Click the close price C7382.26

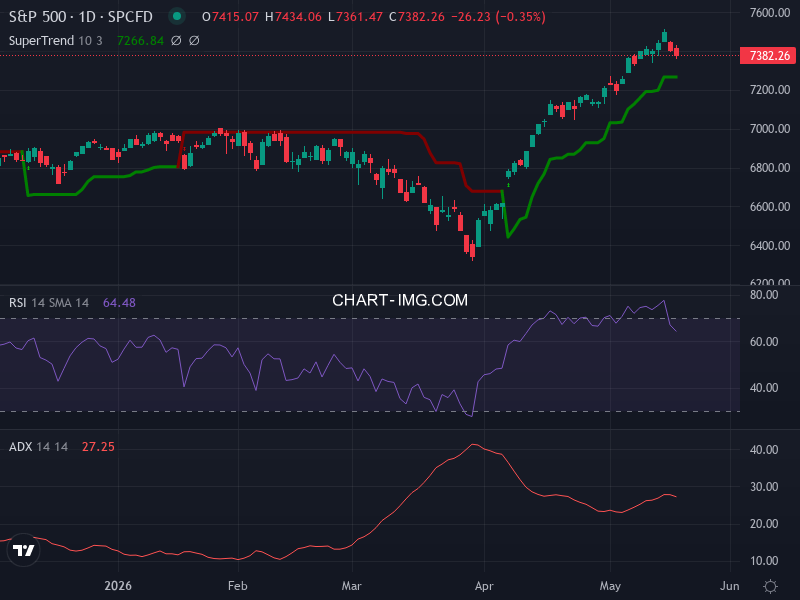[417, 17]
